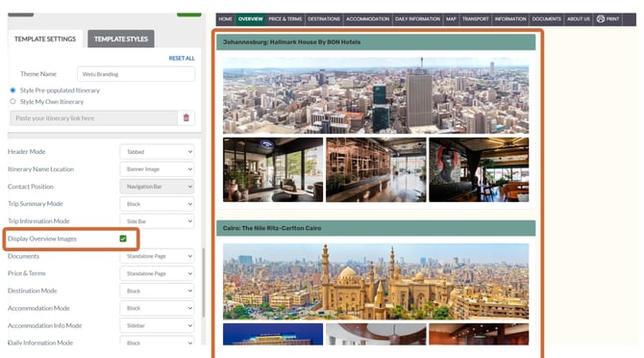Open Information navigation item
Screen dimensions: 644x358
pos(510,19)
